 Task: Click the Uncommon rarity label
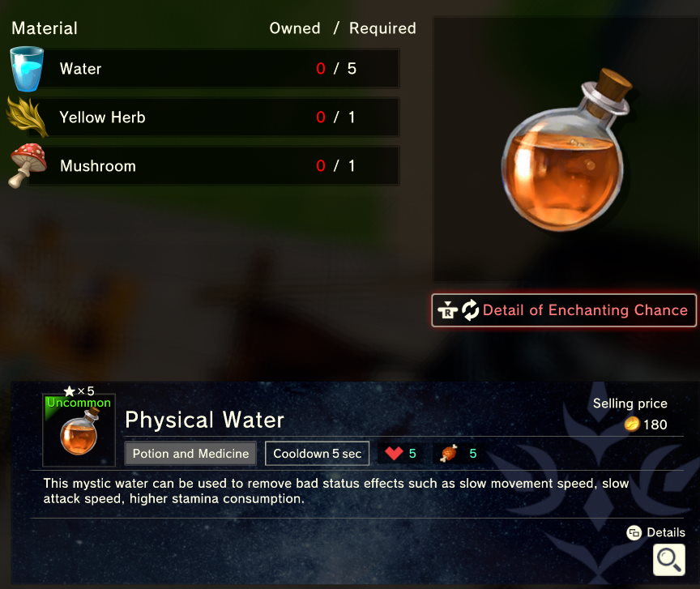pos(79,403)
